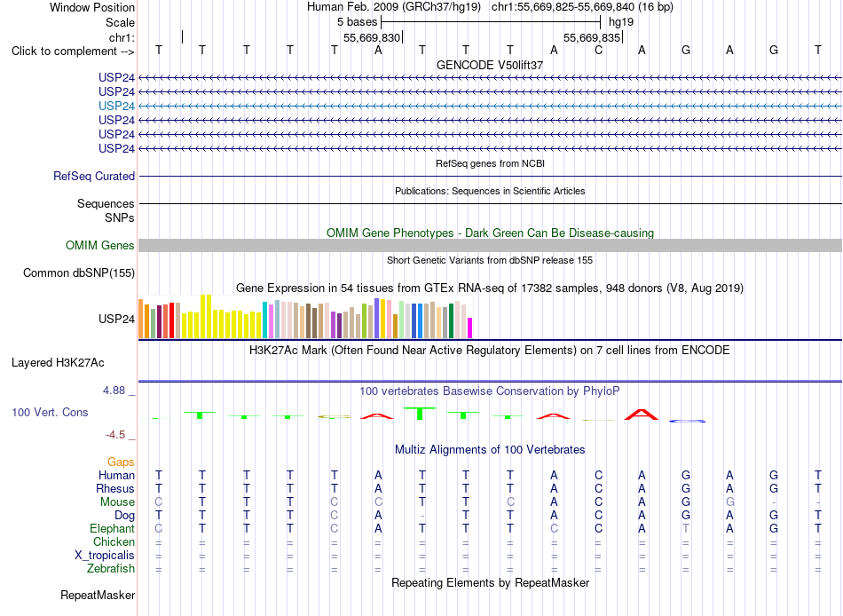The width and height of the screenshot is (843, 616).
Task: Click the gray T in Elephant row
Action: (686, 529)
